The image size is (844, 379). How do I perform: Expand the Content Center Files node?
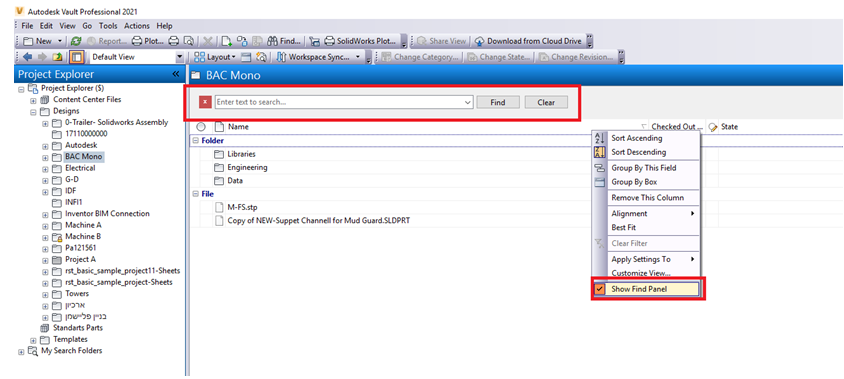coord(33,100)
